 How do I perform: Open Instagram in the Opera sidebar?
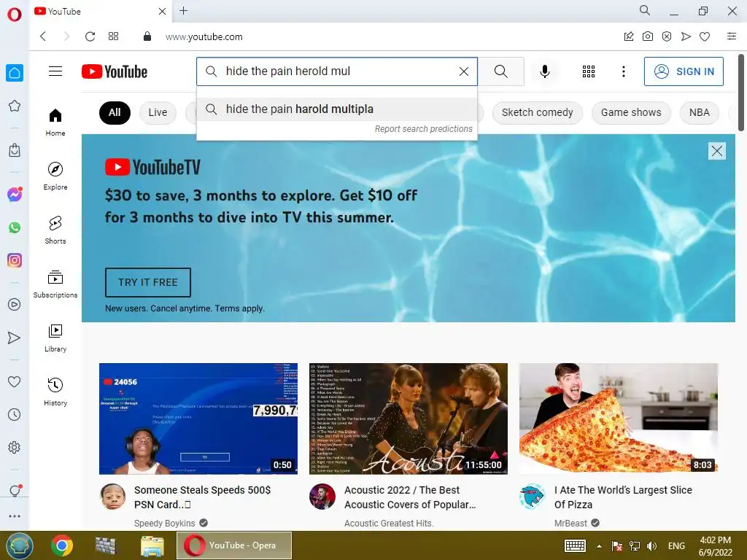point(15,260)
